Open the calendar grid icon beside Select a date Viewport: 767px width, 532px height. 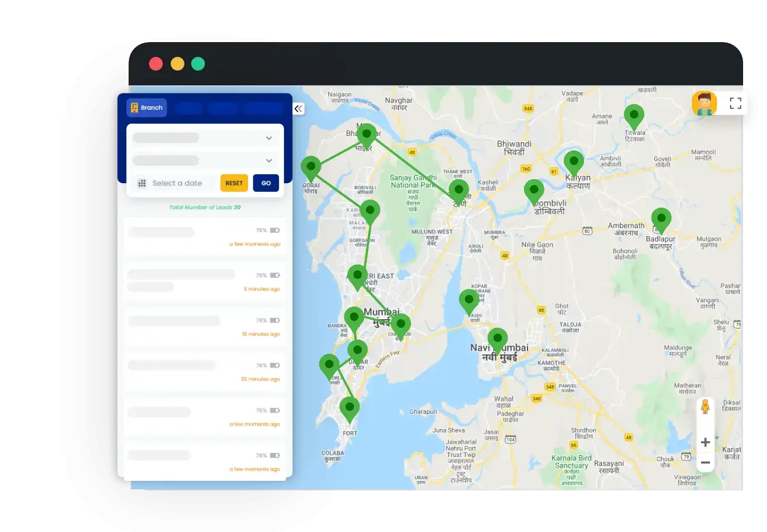(x=142, y=183)
